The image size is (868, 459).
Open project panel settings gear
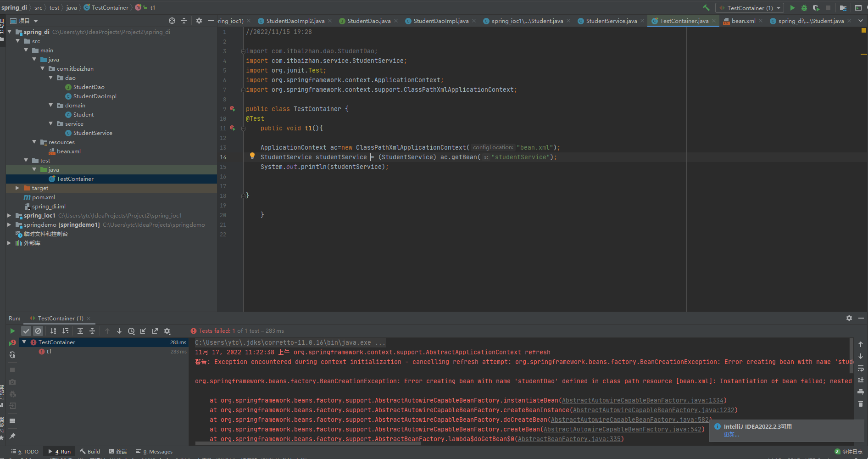tap(199, 21)
